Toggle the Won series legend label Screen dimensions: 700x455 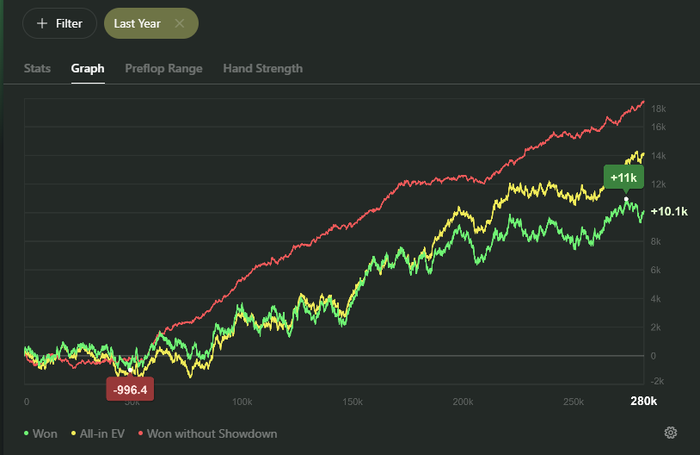45,434
